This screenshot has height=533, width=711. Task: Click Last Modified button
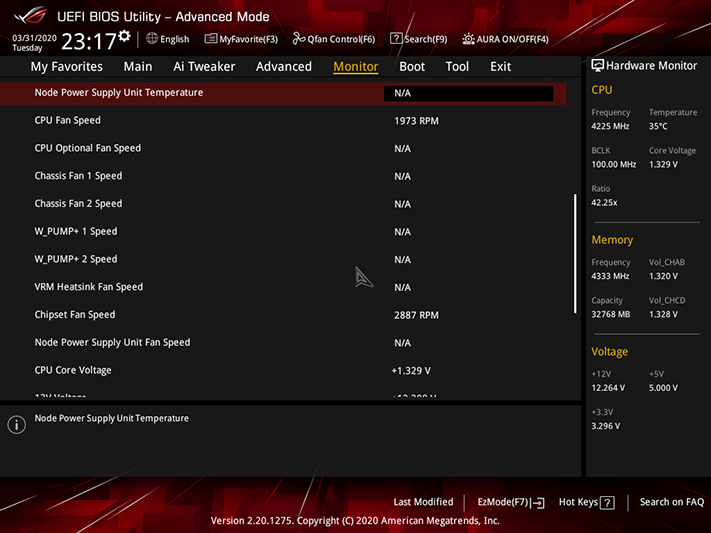tap(424, 502)
